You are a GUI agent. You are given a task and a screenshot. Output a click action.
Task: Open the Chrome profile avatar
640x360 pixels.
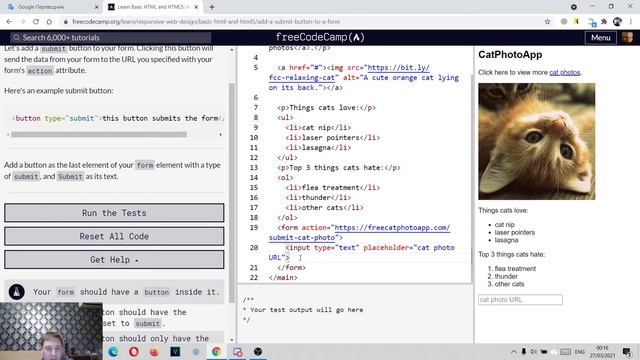[x=617, y=22]
